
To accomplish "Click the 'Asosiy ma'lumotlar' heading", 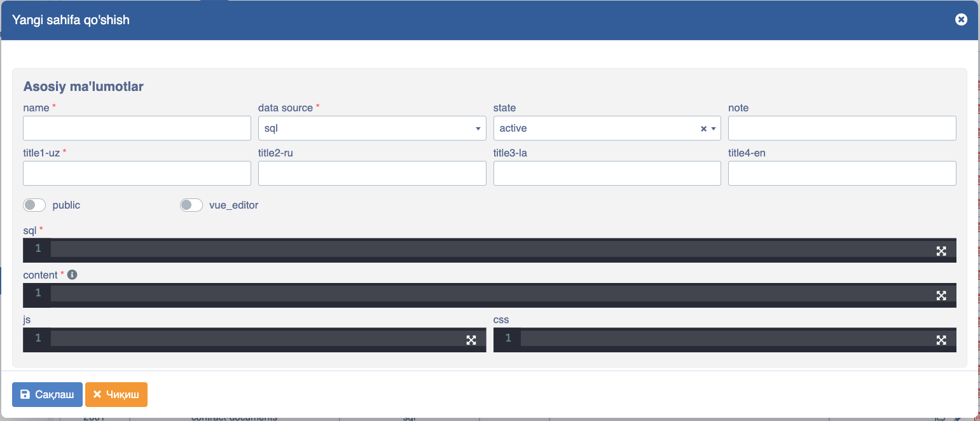I will coord(83,86).
